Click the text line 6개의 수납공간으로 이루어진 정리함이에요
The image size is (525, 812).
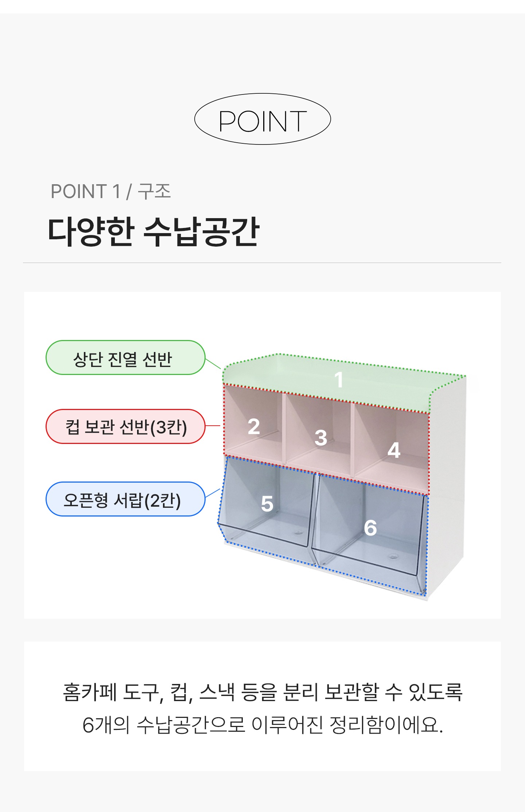pos(262,725)
